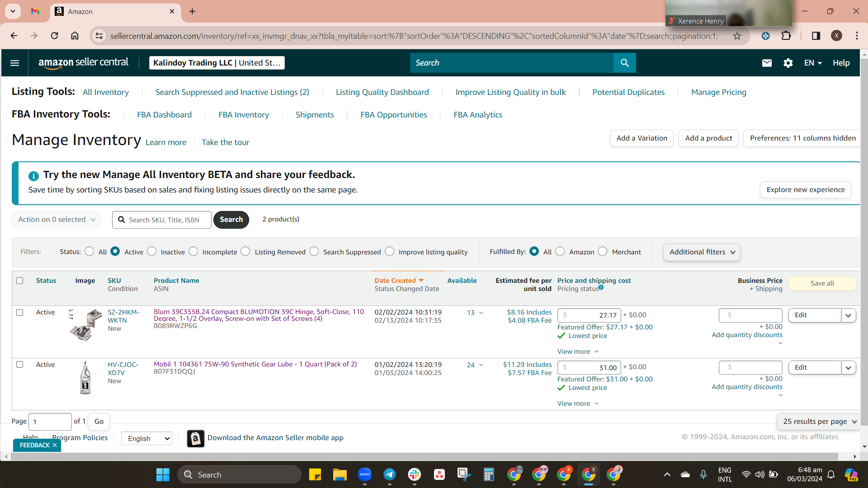The width and height of the screenshot is (868, 488).
Task: Open the FBA Dashboard
Action: [165, 115]
